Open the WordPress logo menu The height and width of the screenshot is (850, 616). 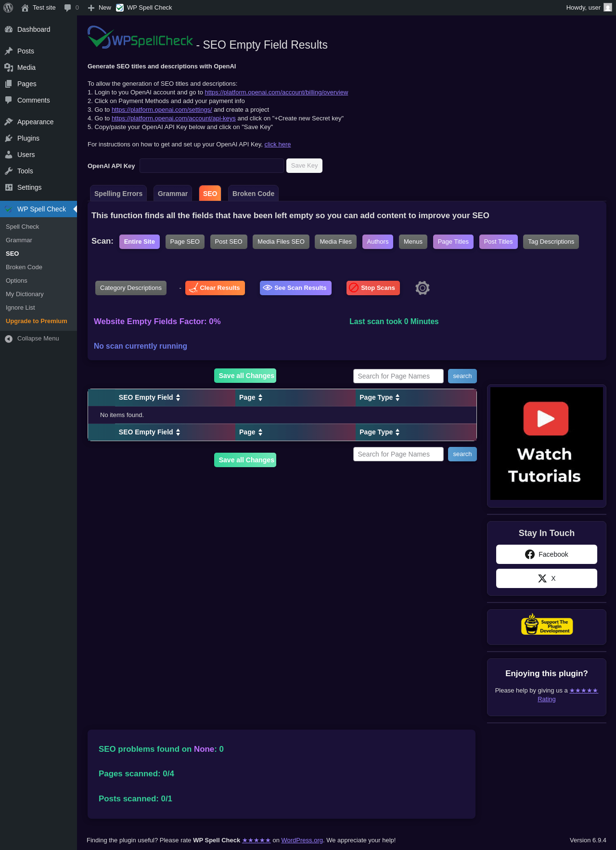(x=8, y=8)
